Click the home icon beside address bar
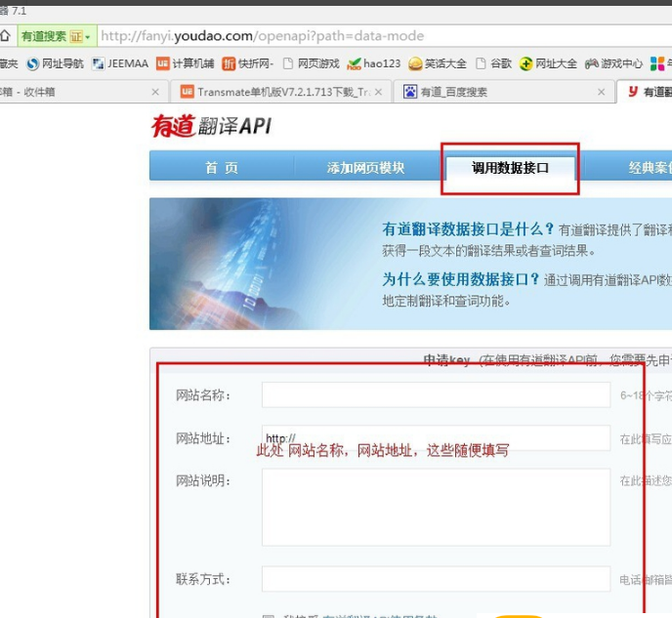 click(5, 36)
